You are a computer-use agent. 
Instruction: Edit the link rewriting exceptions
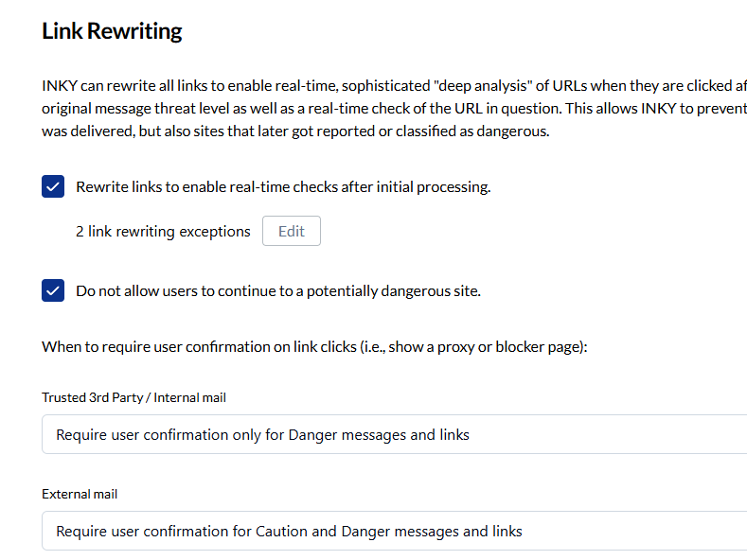[292, 232]
